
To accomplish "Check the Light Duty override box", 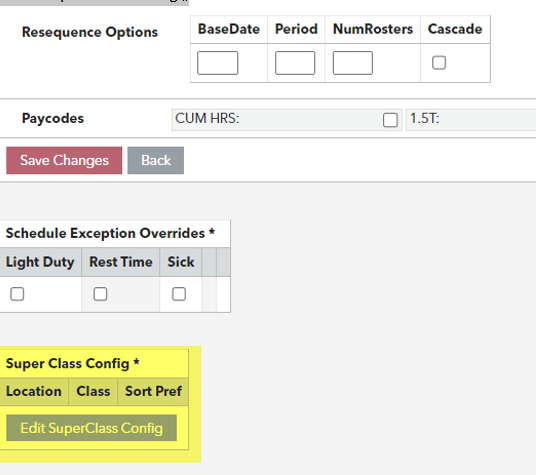I will [x=17, y=294].
